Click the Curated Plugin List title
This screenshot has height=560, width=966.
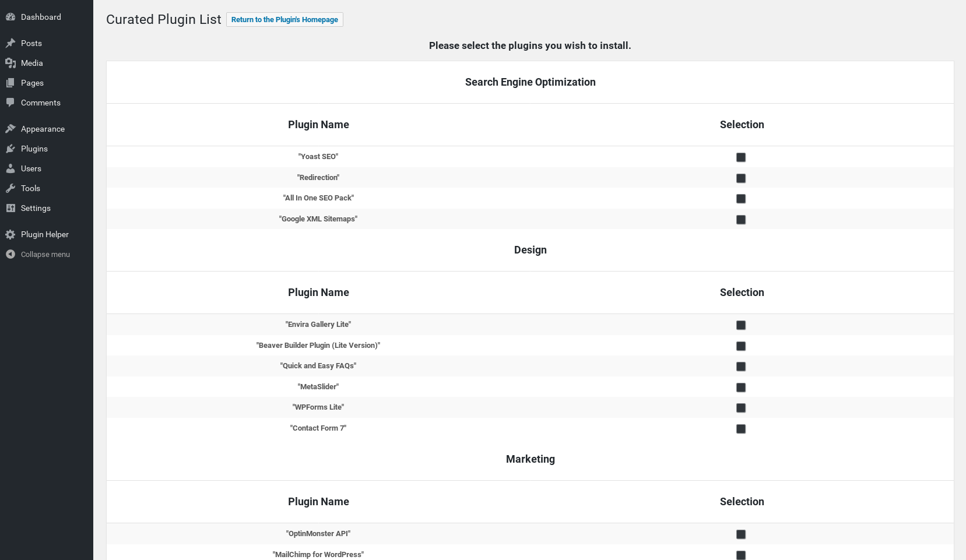tap(164, 20)
